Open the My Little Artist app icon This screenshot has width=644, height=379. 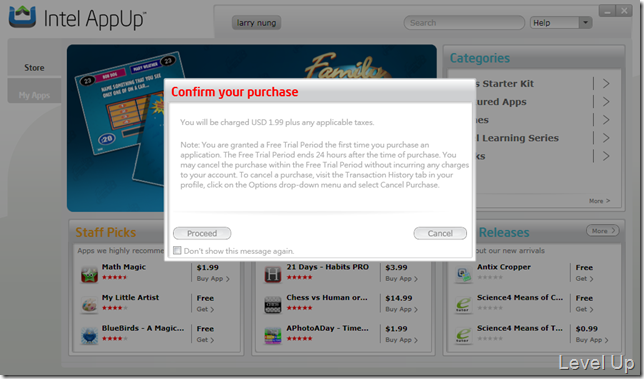[x=89, y=305]
